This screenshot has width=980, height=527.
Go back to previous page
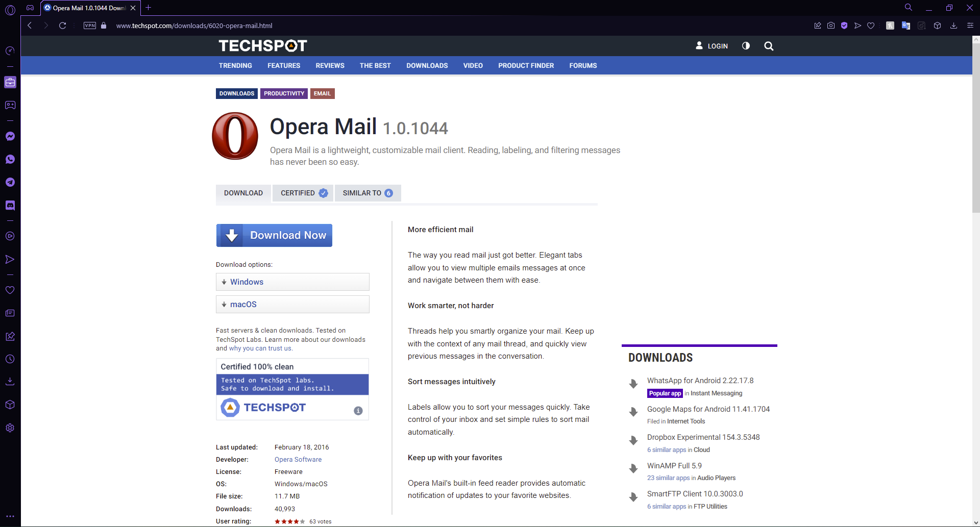tap(30, 26)
